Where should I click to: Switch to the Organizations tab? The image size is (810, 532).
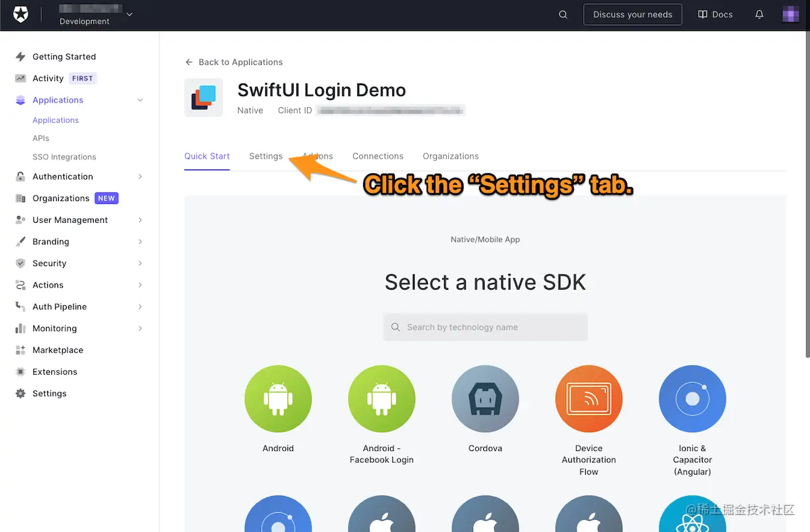point(451,156)
